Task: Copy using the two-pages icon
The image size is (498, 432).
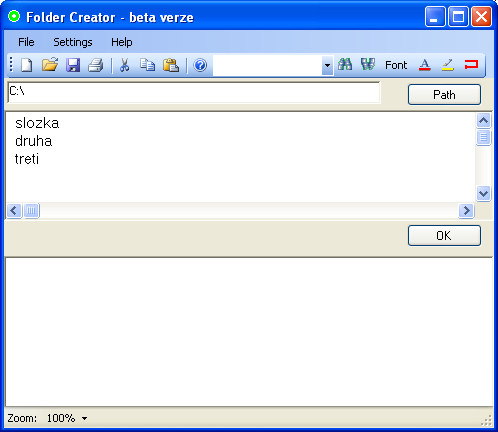Action: click(x=147, y=65)
